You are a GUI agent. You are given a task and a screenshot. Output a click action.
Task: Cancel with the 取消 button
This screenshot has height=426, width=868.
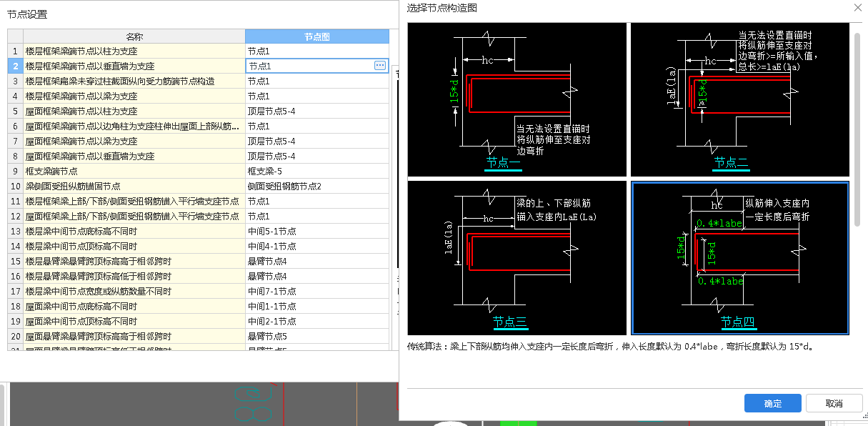point(834,403)
